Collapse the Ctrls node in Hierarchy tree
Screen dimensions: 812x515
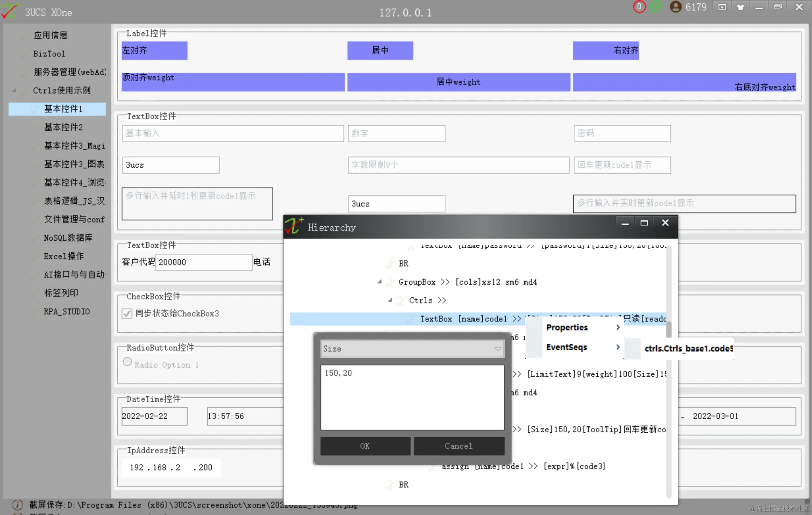pos(390,300)
